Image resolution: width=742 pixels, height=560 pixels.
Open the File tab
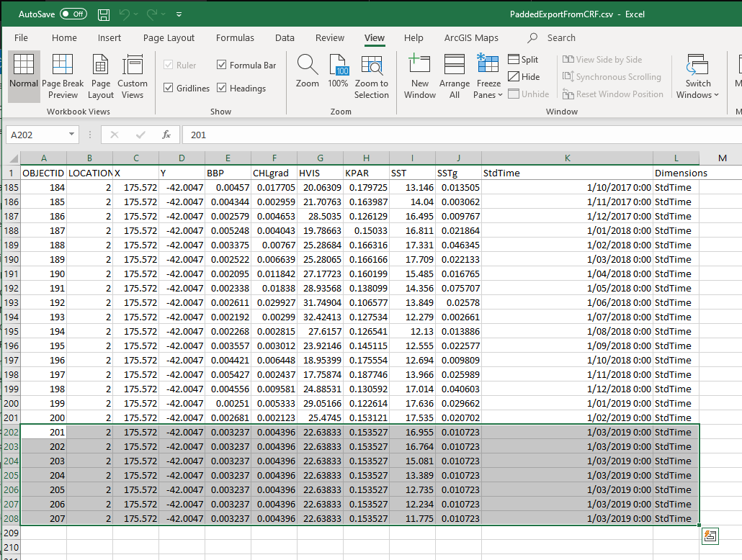coord(21,38)
